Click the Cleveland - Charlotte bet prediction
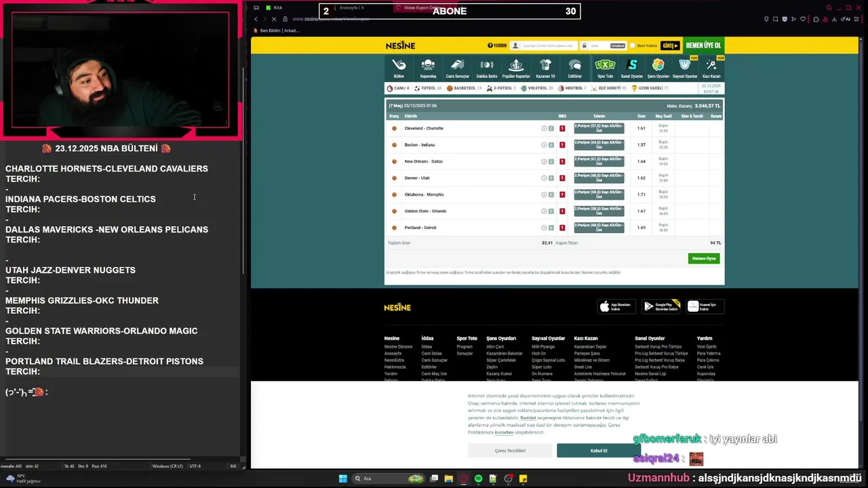This screenshot has height=488, width=868. point(599,128)
